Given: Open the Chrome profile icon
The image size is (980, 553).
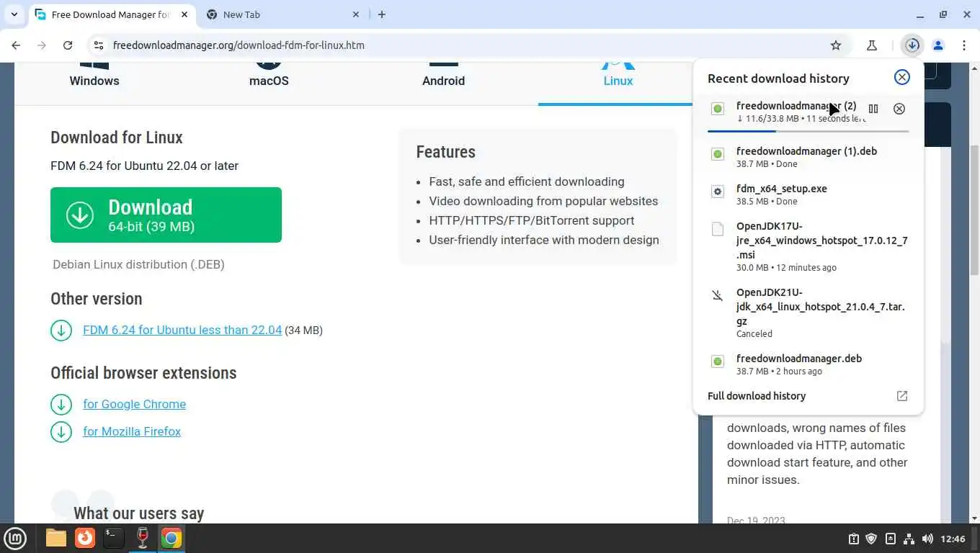Looking at the screenshot, I should 938,45.
